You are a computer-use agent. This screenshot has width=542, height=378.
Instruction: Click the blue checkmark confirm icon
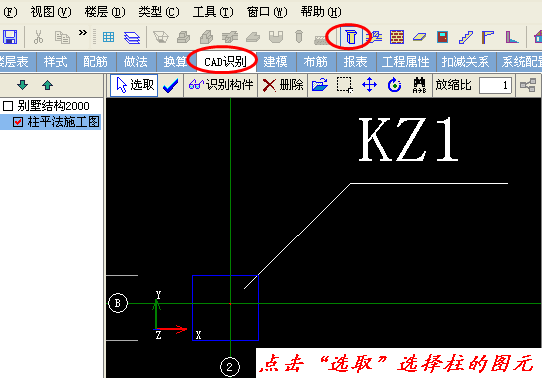[170, 85]
